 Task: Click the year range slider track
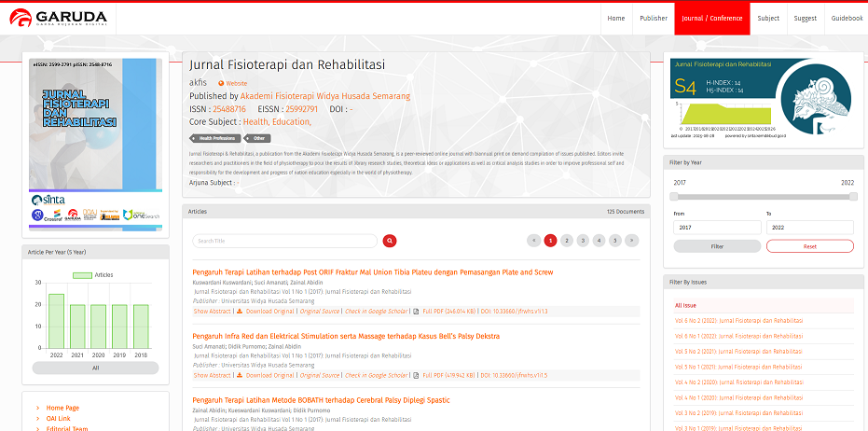click(764, 196)
